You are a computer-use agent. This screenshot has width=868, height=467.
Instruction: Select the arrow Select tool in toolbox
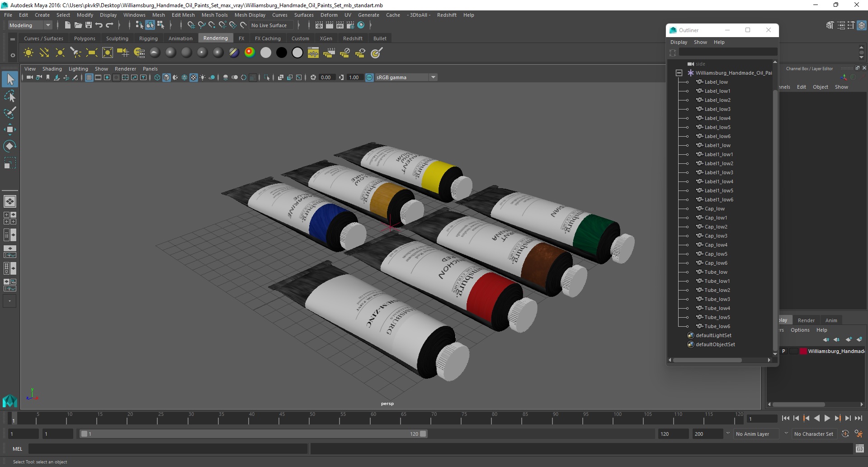pyautogui.click(x=10, y=80)
